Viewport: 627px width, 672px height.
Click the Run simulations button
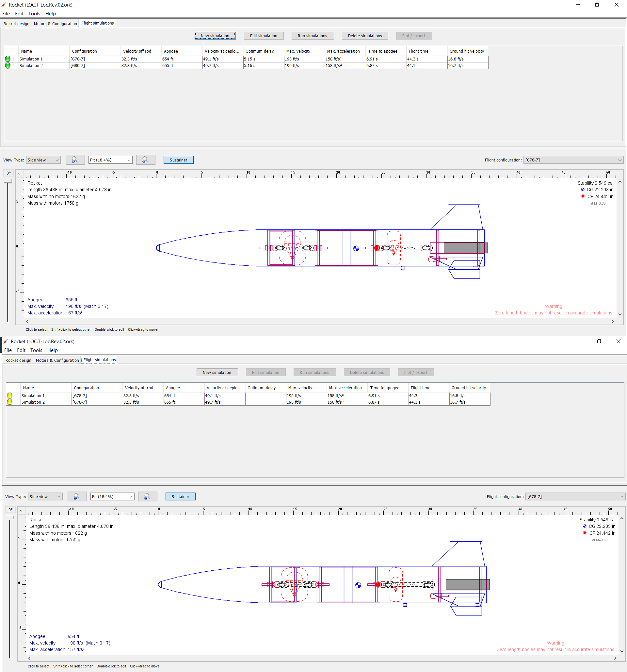click(x=312, y=36)
